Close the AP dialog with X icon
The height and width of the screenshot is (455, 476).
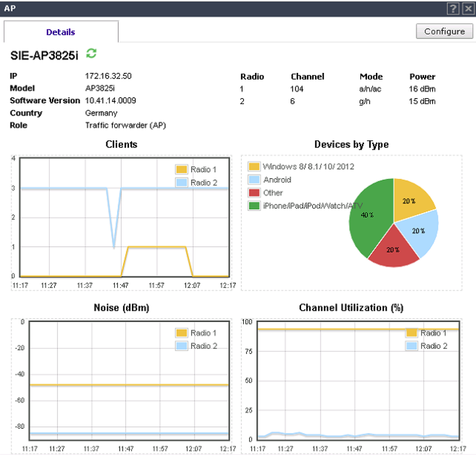468,9
